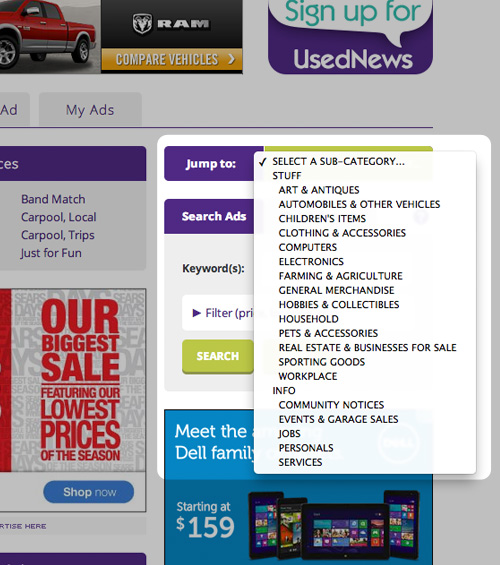Open the My Ads tab
This screenshot has height=565, width=500.
tap(90, 110)
